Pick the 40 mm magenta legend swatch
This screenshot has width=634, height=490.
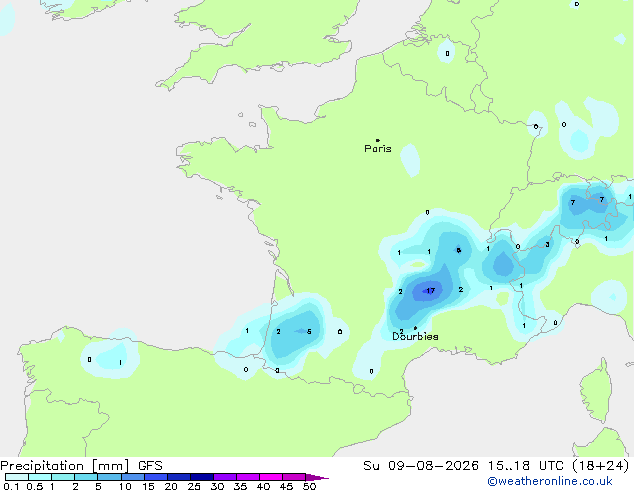coord(271,477)
